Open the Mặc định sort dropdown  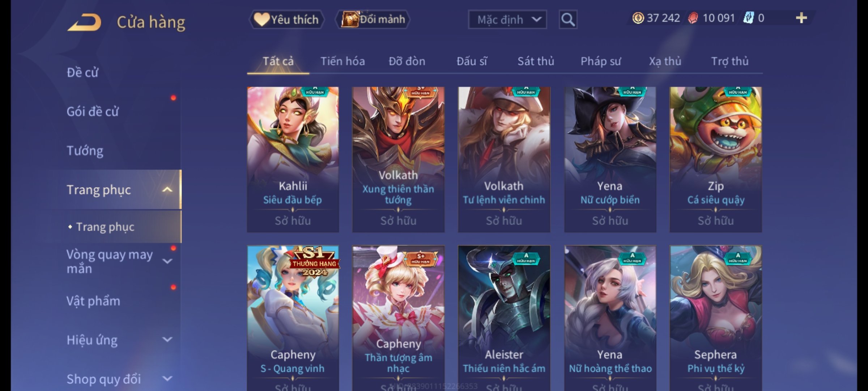[x=507, y=20]
